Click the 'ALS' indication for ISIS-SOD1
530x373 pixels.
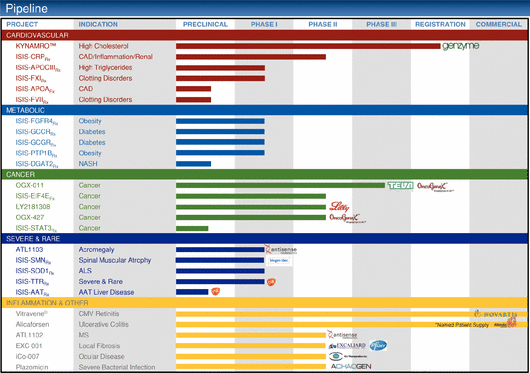click(85, 271)
